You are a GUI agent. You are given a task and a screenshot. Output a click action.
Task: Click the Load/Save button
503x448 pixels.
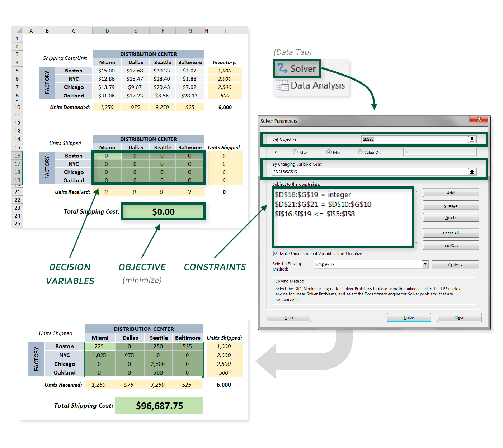pyautogui.click(x=451, y=246)
